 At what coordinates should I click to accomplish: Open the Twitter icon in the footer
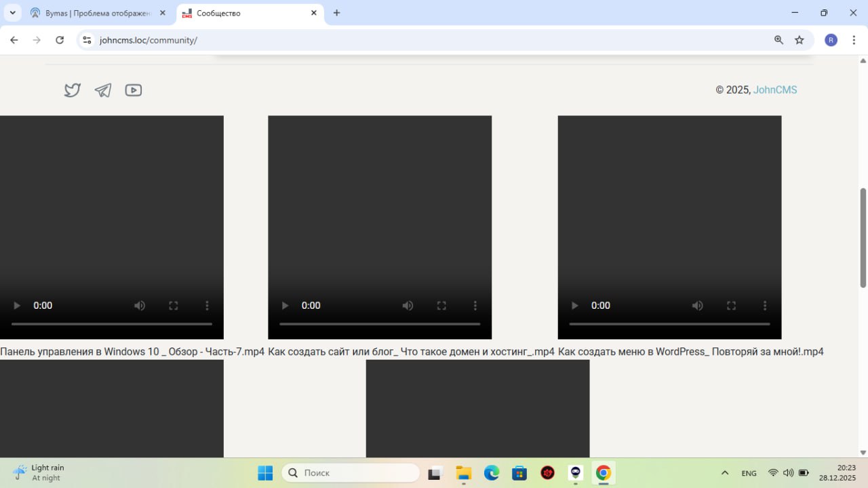click(73, 90)
